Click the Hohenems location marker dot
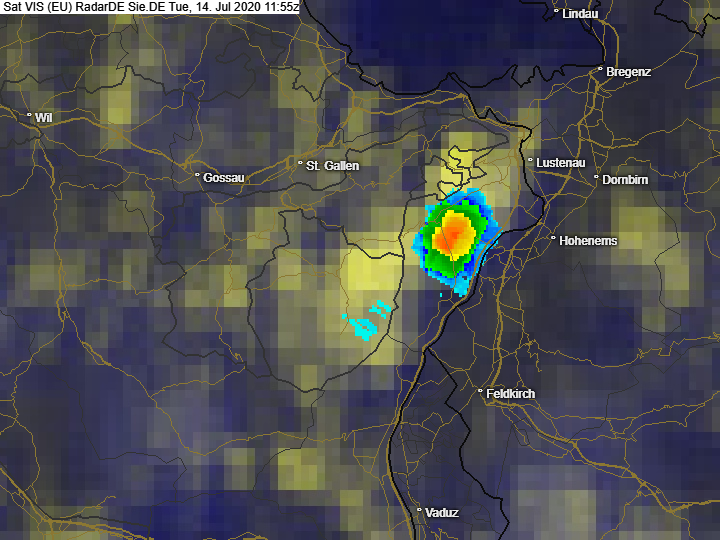 (x=553, y=239)
